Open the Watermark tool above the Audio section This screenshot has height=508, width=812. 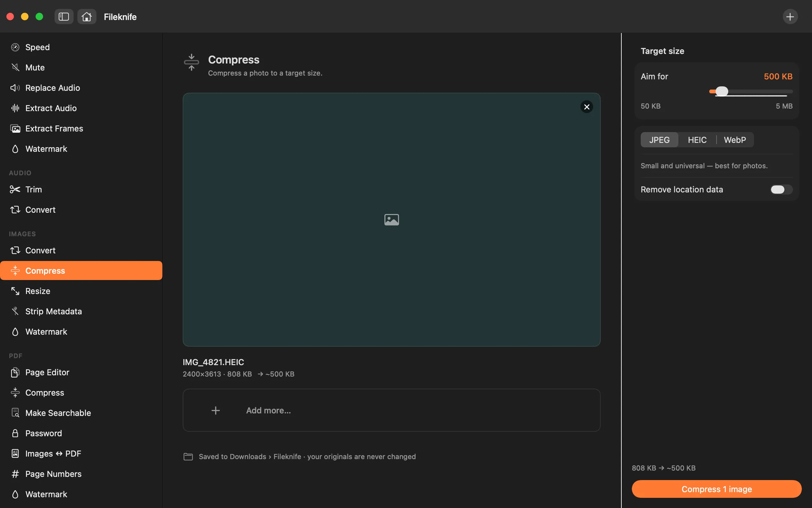pyautogui.click(x=81, y=149)
